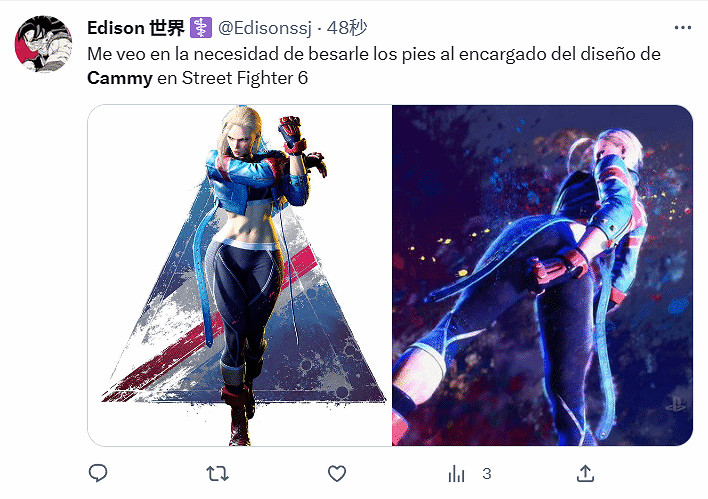Click the PlayStation logo watermark in right image

click(x=675, y=403)
